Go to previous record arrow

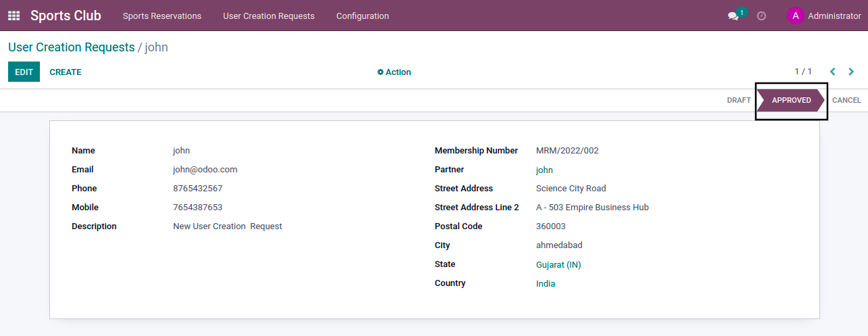click(x=833, y=72)
